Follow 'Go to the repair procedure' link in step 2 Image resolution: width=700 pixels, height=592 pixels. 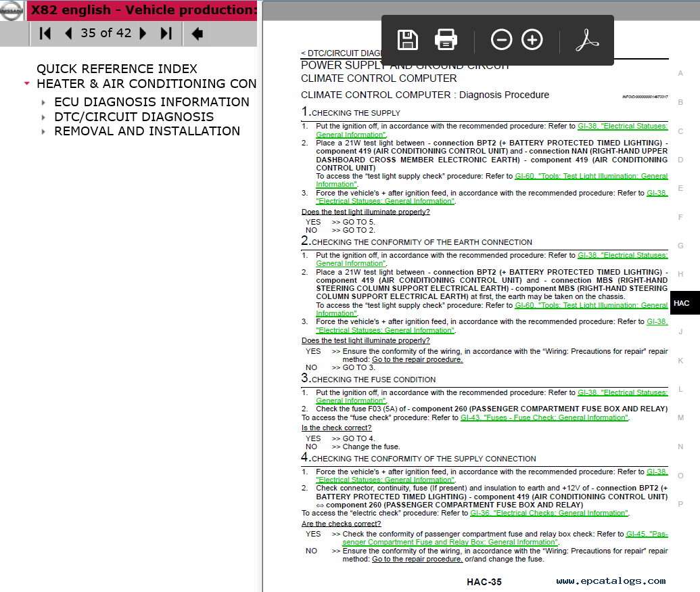pyautogui.click(x=417, y=359)
